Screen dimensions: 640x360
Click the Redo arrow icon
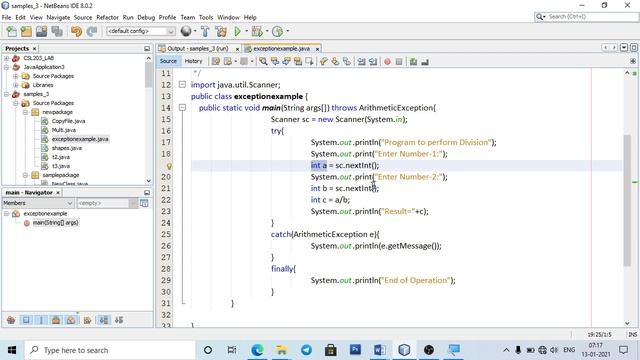coord(92,31)
